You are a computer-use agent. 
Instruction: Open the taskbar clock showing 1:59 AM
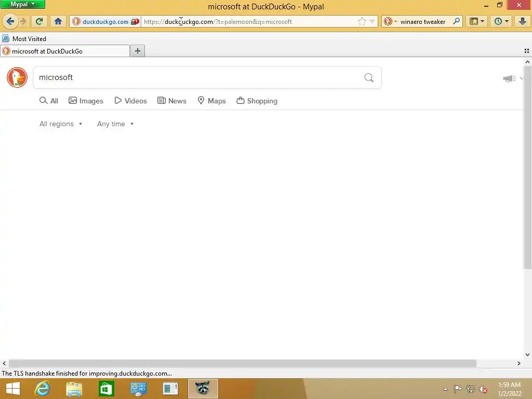[x=509, y=389]
